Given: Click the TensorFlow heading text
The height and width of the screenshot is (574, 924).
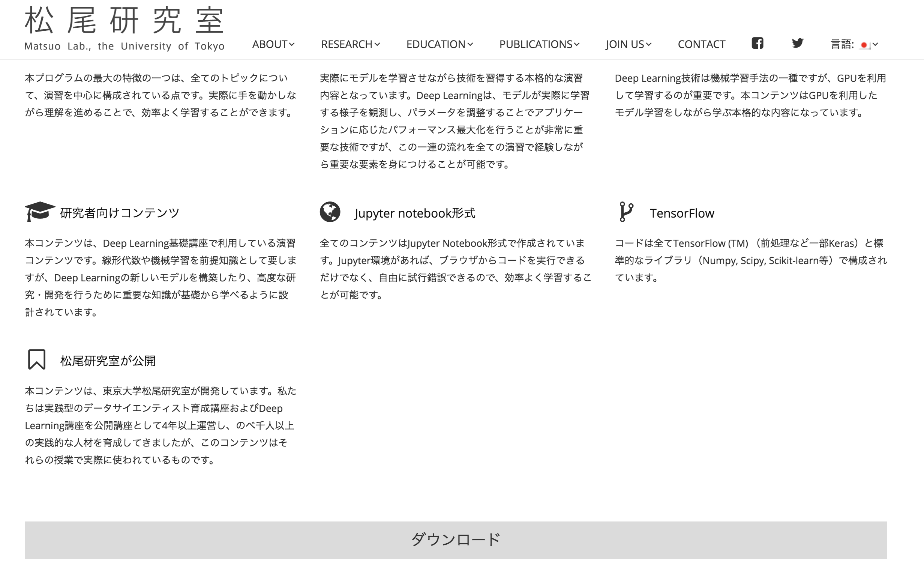Looking at the screenshot, I should coord(681,213).
